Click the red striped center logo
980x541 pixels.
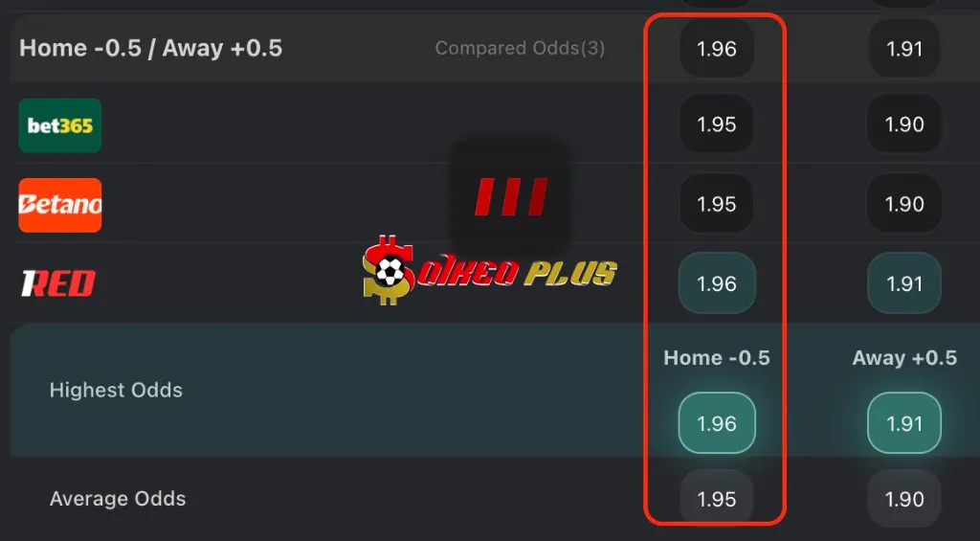point(511,197)
